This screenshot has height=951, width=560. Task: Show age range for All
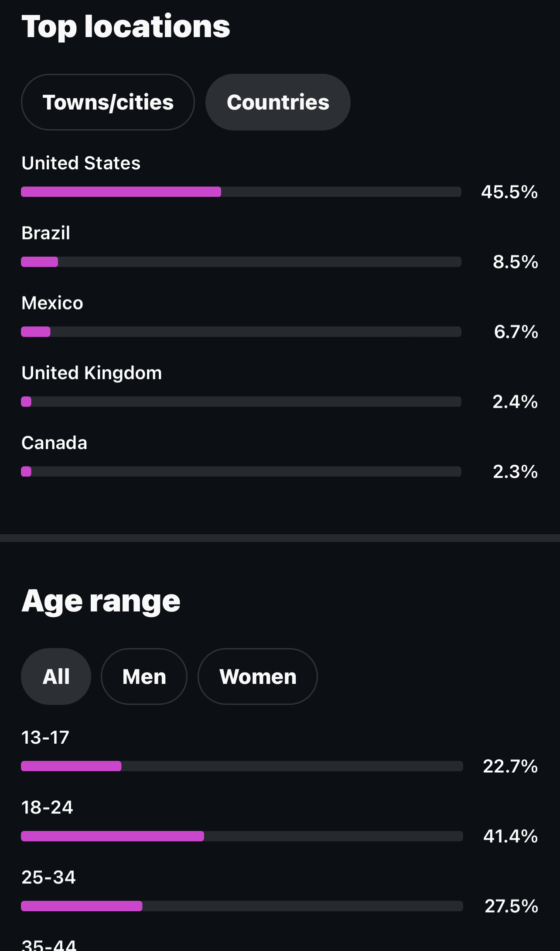coord(56,676)
